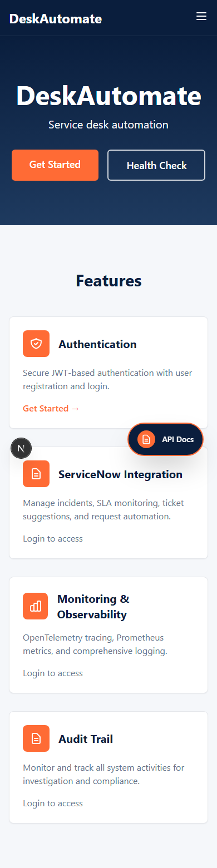Click Login to access under Audit Trail
This screenshot has height=868, width=217.
point(53,803)
